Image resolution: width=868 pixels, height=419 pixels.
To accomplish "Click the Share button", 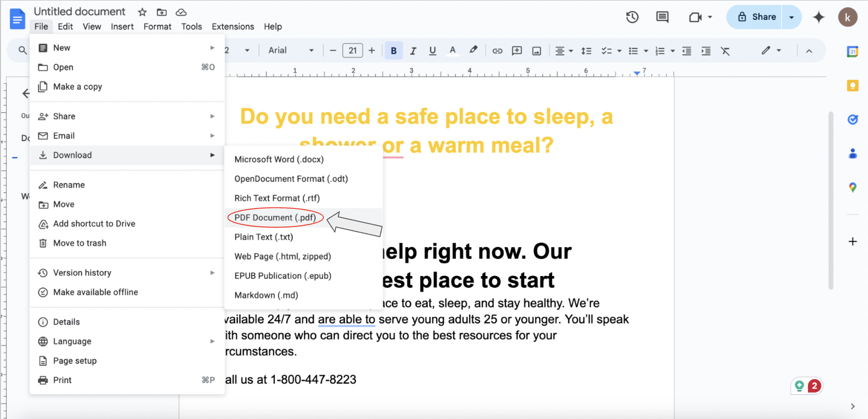I will pos(756,17).
